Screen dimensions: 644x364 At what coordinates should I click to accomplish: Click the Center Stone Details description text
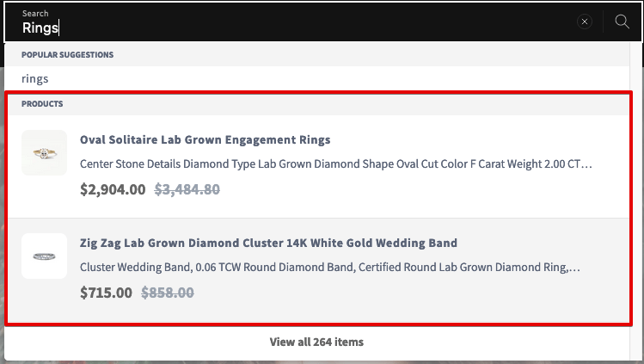[x=335, y=163]
